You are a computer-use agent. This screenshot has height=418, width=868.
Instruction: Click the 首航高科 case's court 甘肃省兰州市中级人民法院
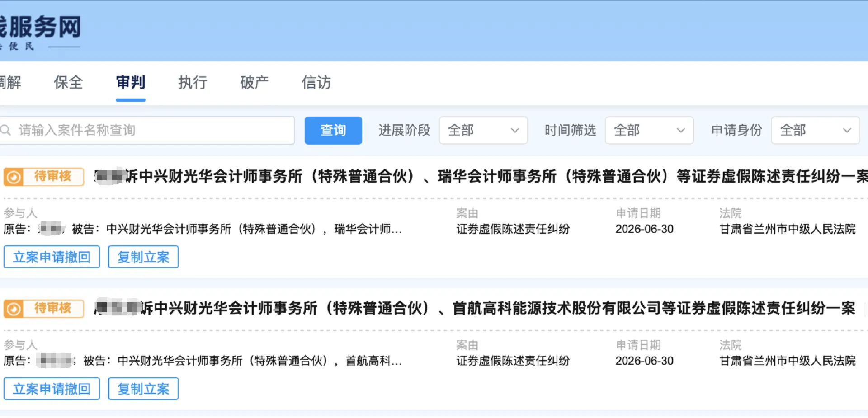tap(788, 361)
